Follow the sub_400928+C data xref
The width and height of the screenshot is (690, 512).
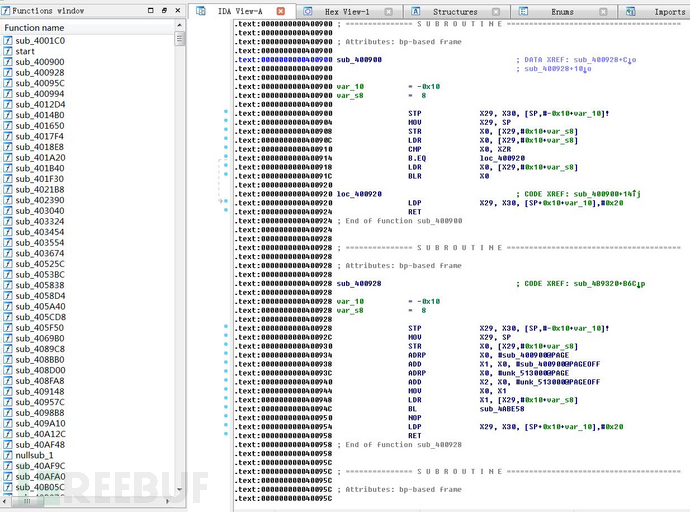pyautogui.click(x=605, y=59)
